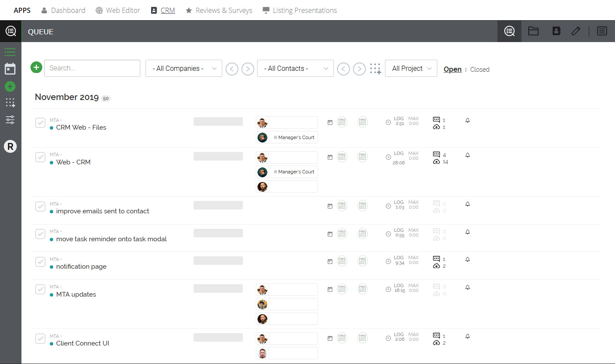Open the notes list icon in the header
The height and width of the screenshot is (364, 615).
(602, 31)
